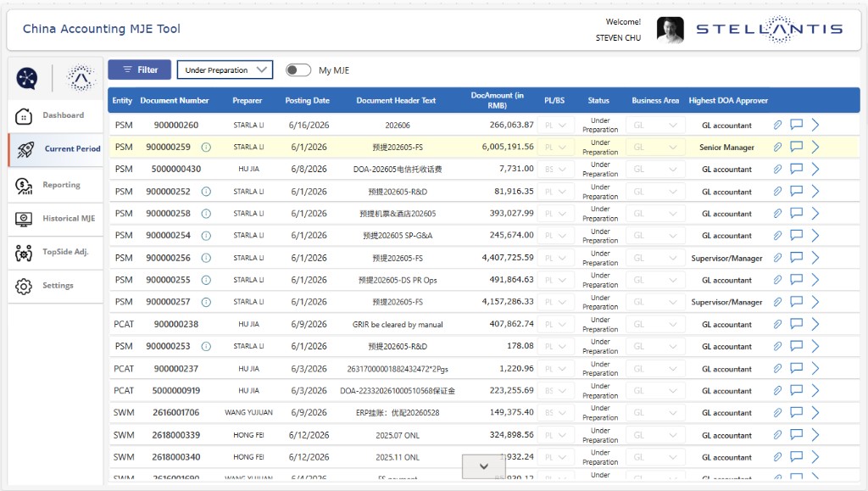Toggle the My MJE switch
Image resolution: width=868 pixels, height=491 pixels.
click(x=298, y=70)
